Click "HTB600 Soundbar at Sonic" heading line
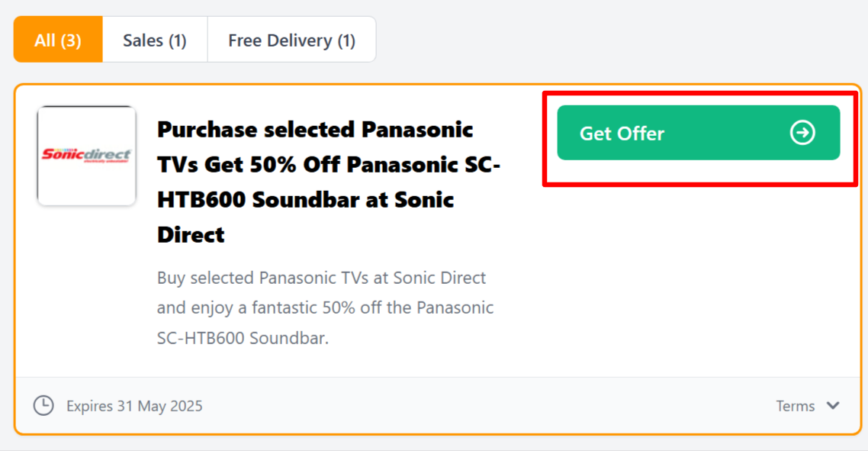 tap(305, 200)
